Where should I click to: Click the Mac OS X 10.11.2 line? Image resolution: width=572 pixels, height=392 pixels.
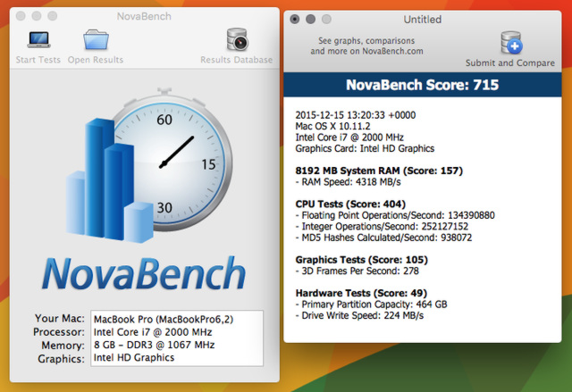[332, 127]
